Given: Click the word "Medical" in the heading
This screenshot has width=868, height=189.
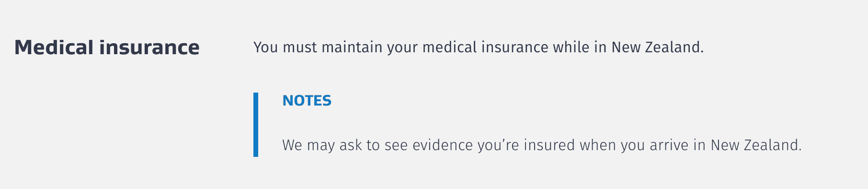Looking at the screenshot, I should tap(54, 47).
